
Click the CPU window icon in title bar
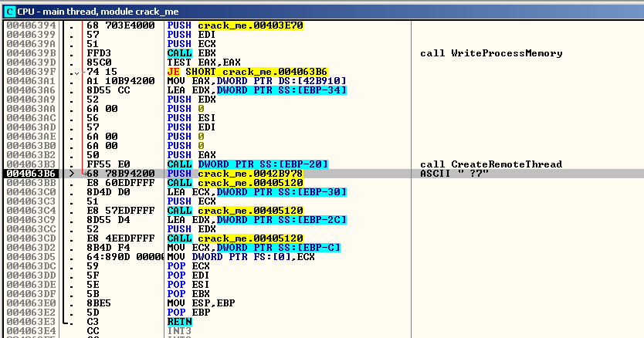pos(9,8)
